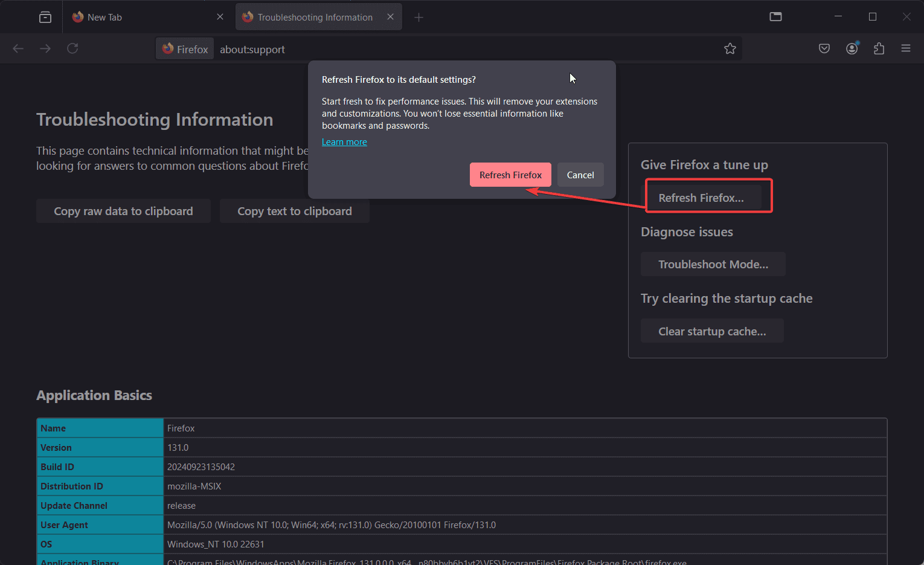This screenshot has height=565, width=924.
Task: Click the Build ID value 20240923135042
Action: (201, 467)
